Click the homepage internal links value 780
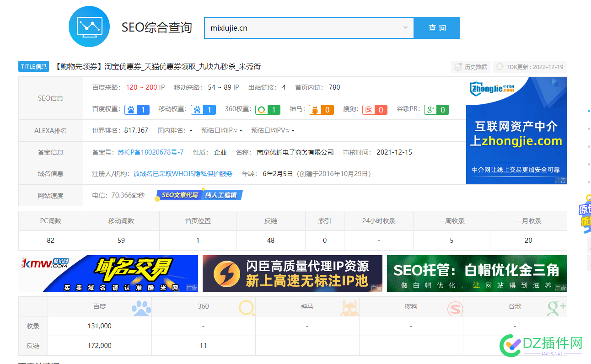The width and height of the screenshot is (591, 364). tap(334, 87)
